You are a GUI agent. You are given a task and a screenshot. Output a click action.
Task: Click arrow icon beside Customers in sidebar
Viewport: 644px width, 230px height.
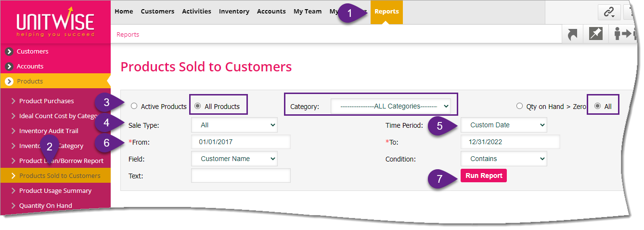click(9, 52)
